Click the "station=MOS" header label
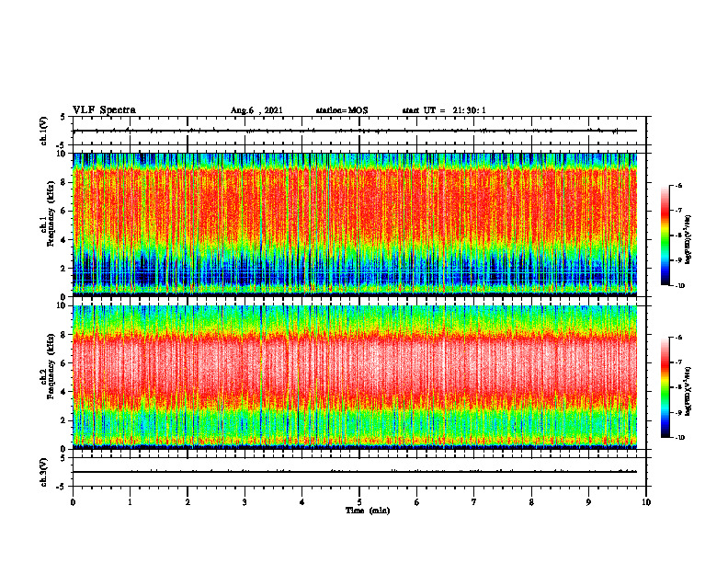This screenshot has height=563, width=728. (x=342, y=110)
